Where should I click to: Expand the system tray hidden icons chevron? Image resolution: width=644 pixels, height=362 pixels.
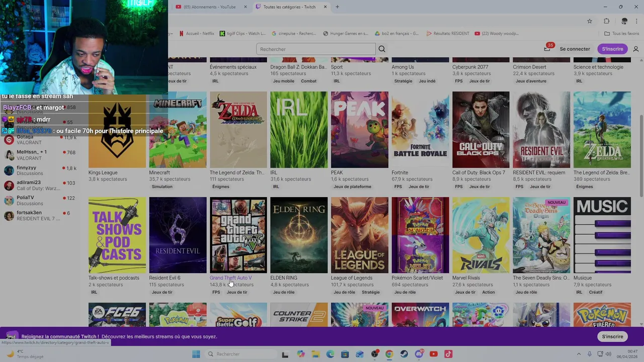coord(579,354)
